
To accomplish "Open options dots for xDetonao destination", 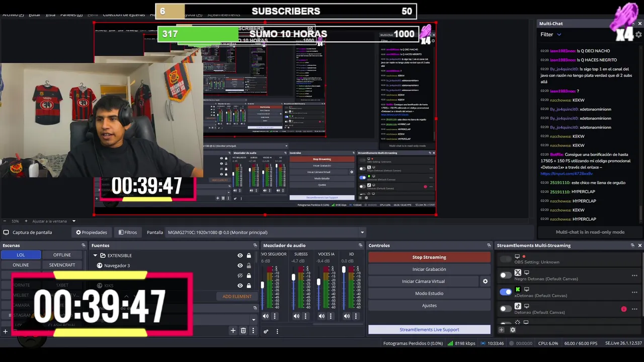I will 634,292.
